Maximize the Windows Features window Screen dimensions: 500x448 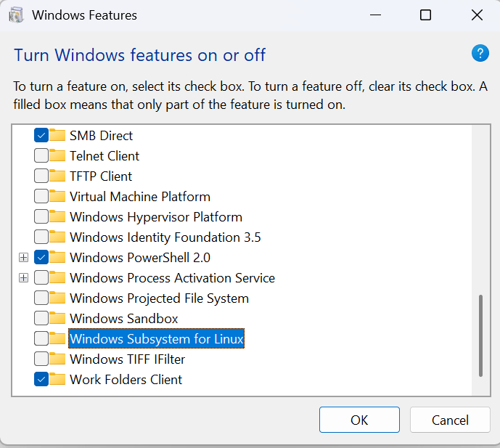(425, 15)
